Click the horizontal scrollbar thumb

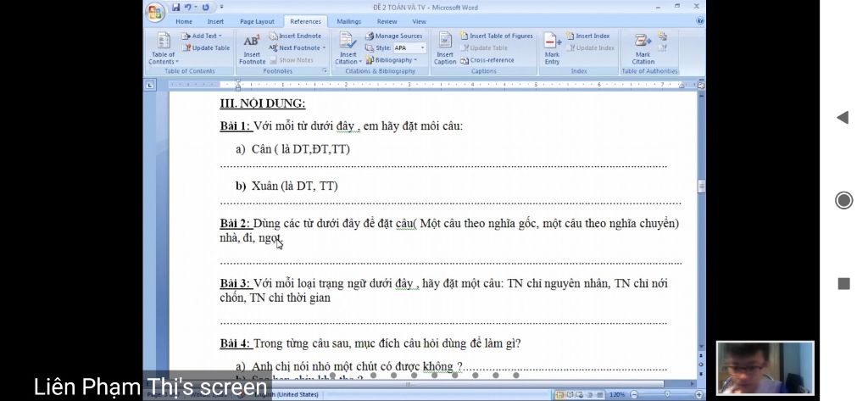pos(409,384)
